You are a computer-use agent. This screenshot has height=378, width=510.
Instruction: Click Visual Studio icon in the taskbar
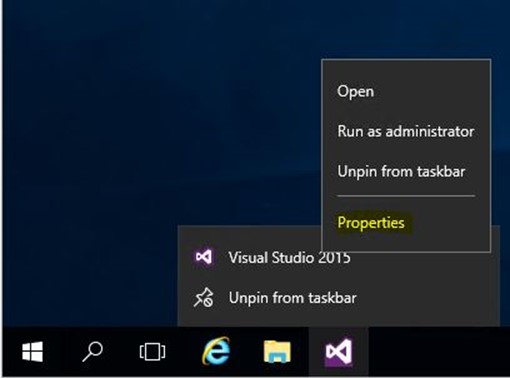click(x=338, y=352)
